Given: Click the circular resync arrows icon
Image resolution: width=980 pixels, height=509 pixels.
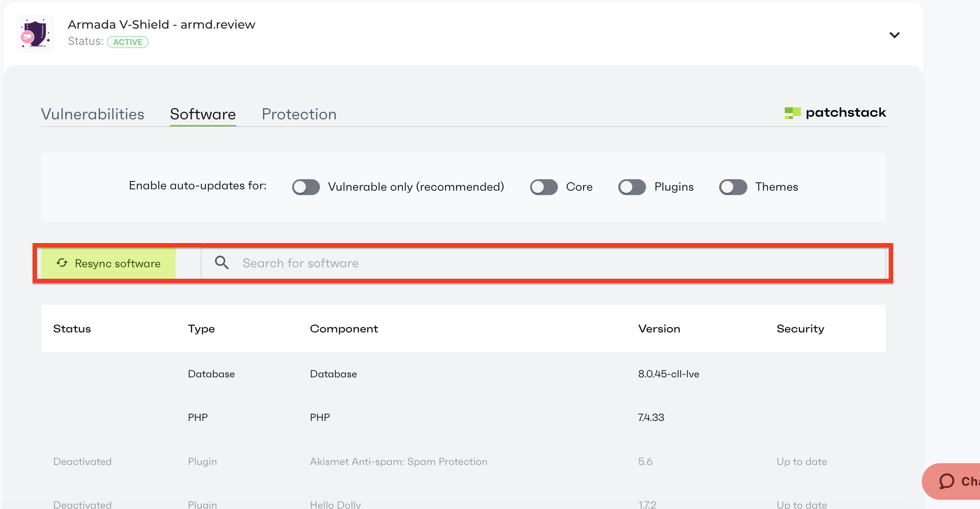Looking at the screenshot, I should pos(62,263).
